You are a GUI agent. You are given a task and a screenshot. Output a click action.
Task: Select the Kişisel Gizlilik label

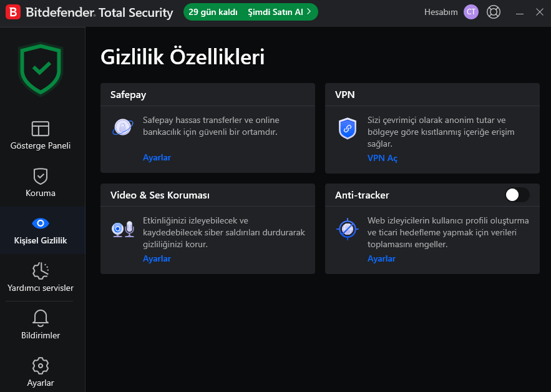(41, 240)
